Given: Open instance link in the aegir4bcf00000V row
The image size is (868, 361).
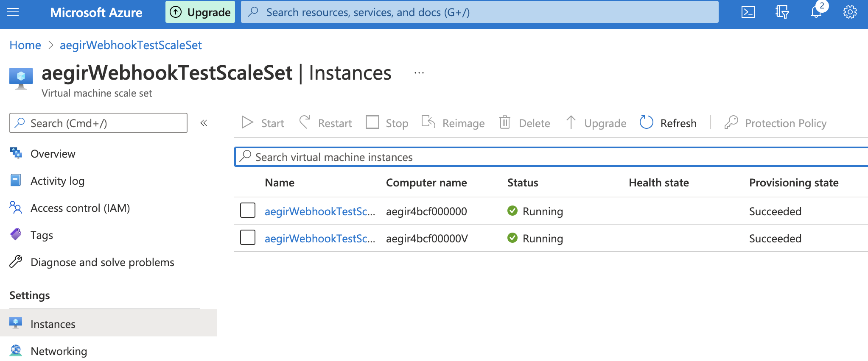Looking at the screenshot, I should click(320, 239).
